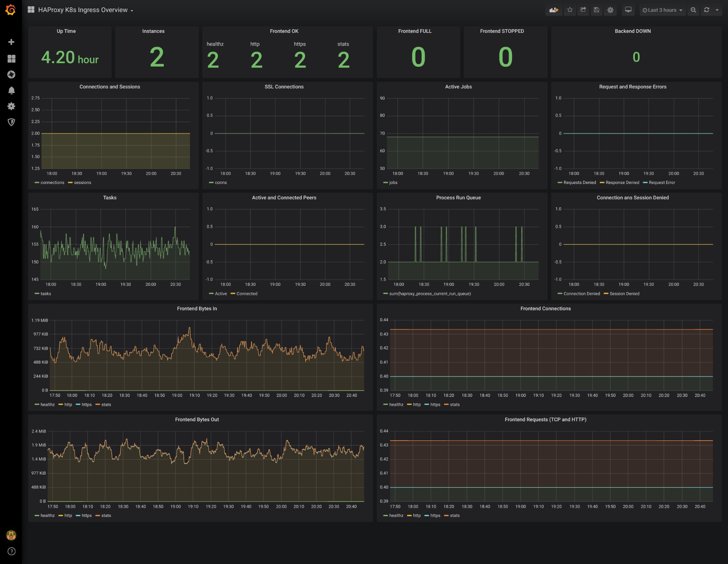Viewport: 728px width, 564px height.
Task: Cycle view mode with monitor icon
Action: (628, 10)
